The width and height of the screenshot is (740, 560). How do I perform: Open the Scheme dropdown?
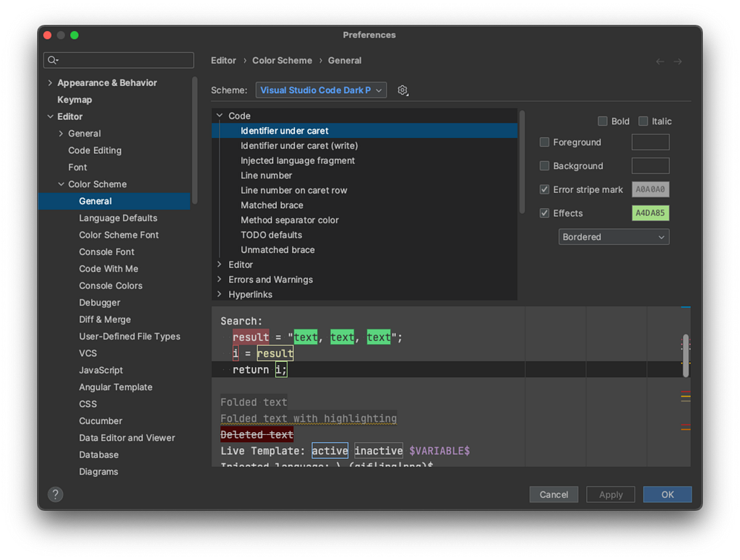321,90
